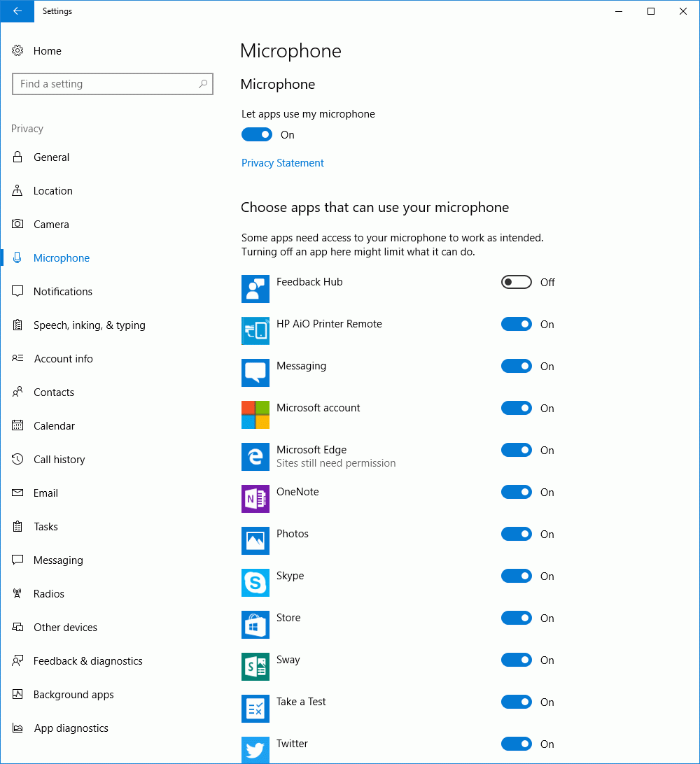Viewport: 700px width, 764px height.
Task: Click the Calendar icon in sidebar
Action: point(17,425)
